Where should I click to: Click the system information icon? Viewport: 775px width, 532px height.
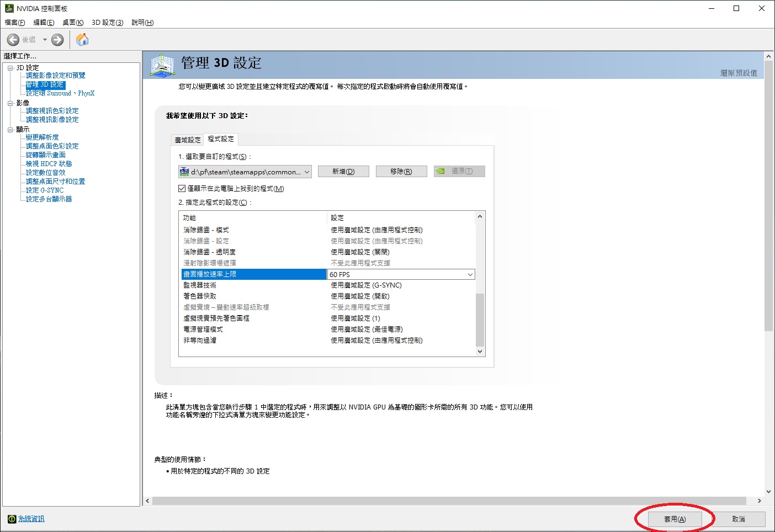(12, 519)
